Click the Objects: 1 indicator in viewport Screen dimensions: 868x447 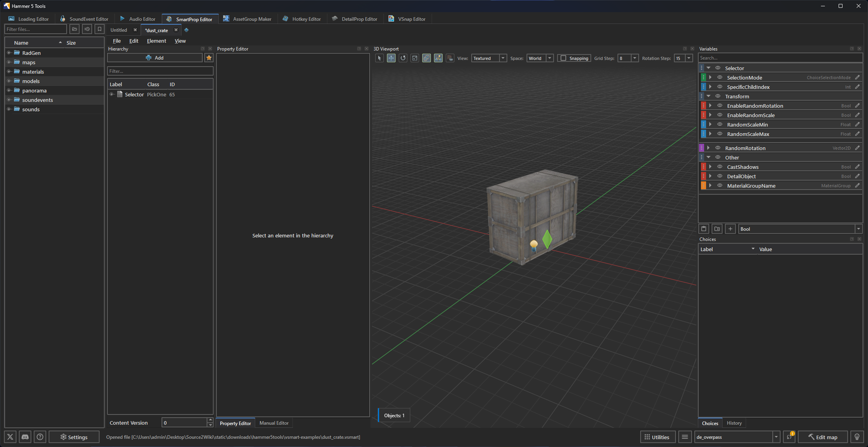coord(394,415)
